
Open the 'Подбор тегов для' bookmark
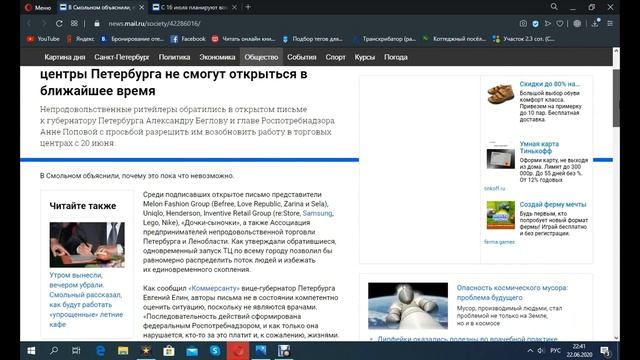pyautogui.click(x=313, y=39)
